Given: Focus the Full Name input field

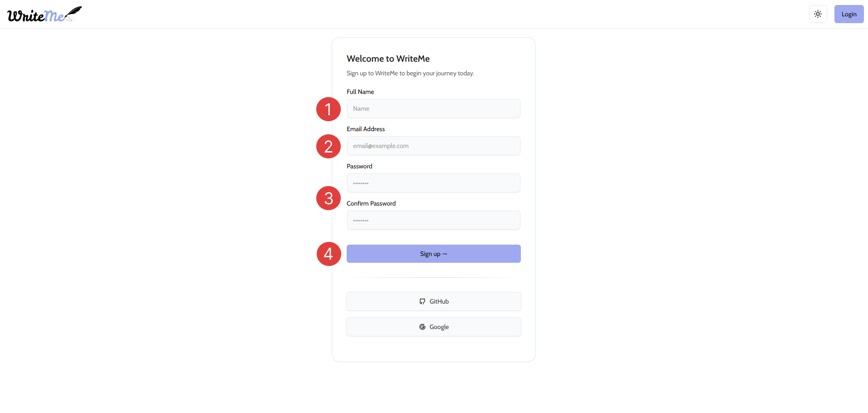Looking at the screenshot, I should tap(433, 108).
